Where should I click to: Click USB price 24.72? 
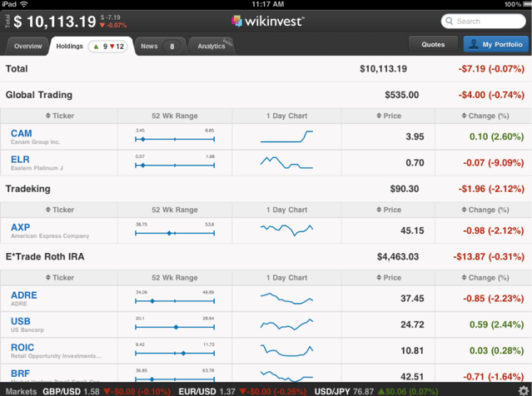click(x=412, y=324)
